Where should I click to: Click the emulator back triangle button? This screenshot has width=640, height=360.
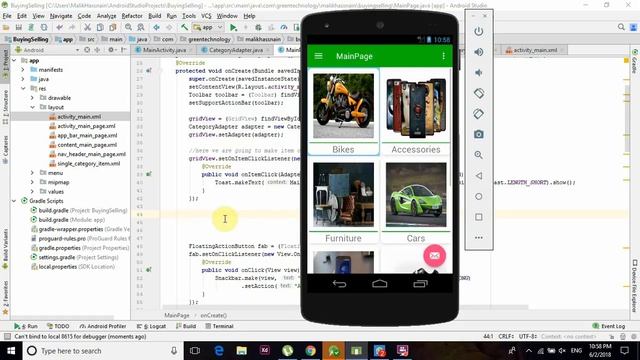[x=479, y=176]
